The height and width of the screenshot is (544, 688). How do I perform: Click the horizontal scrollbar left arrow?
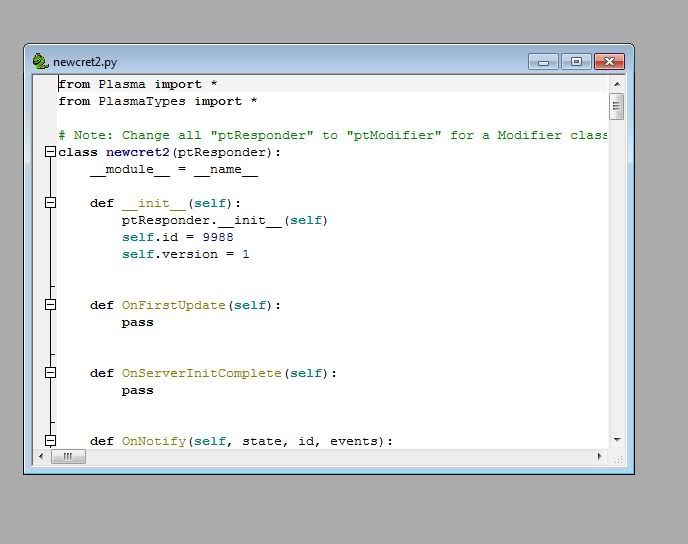click(x=41, y=456)
